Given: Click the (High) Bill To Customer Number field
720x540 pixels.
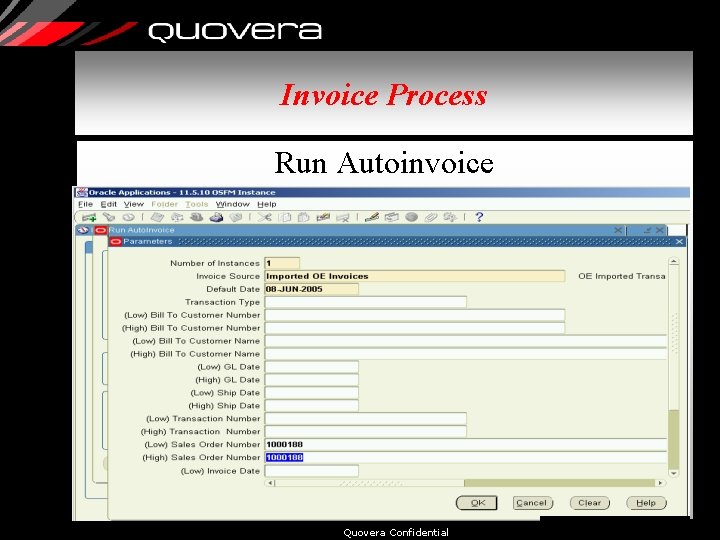Looking at the screenshot, I should [415, 327].
